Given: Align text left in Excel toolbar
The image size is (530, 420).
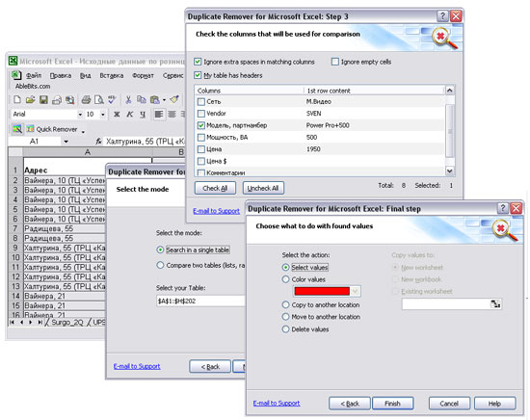Looking at the screenshot, I should 159,115.
